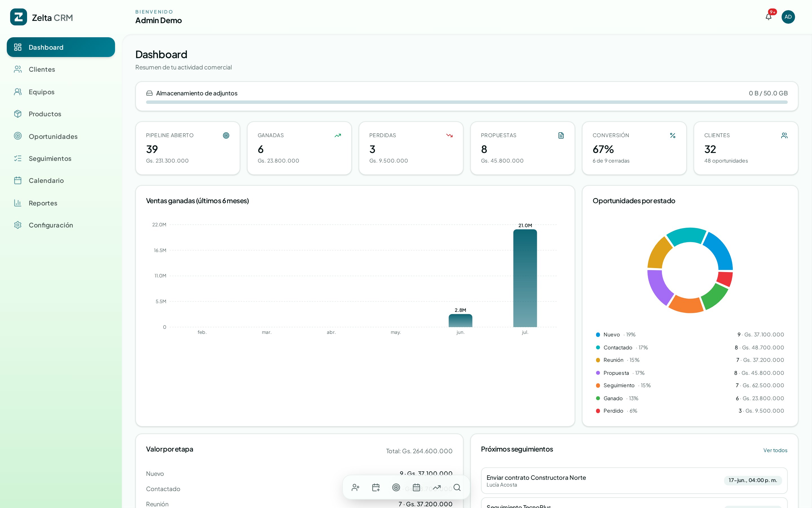
Task: Open Seguimientos in the sidebar
Action: (61, 158)
